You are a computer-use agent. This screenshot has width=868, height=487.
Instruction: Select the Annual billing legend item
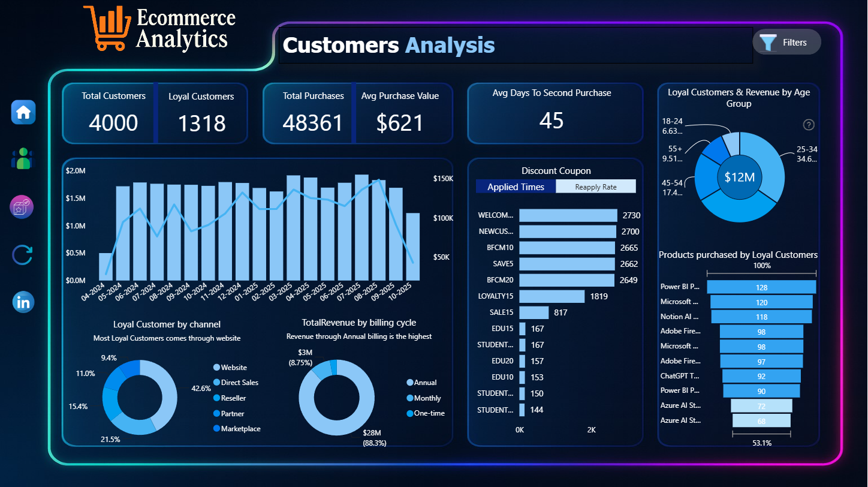(422, 382)
